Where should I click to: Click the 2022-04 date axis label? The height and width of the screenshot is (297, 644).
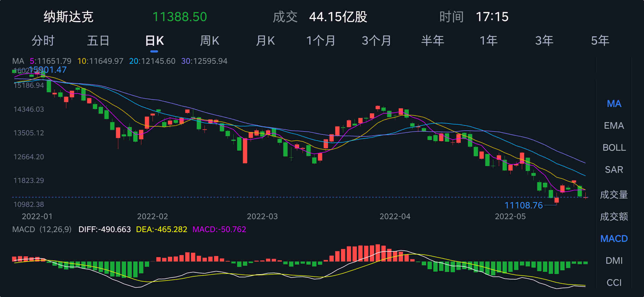pyautogui.click(x=395, y=216)
